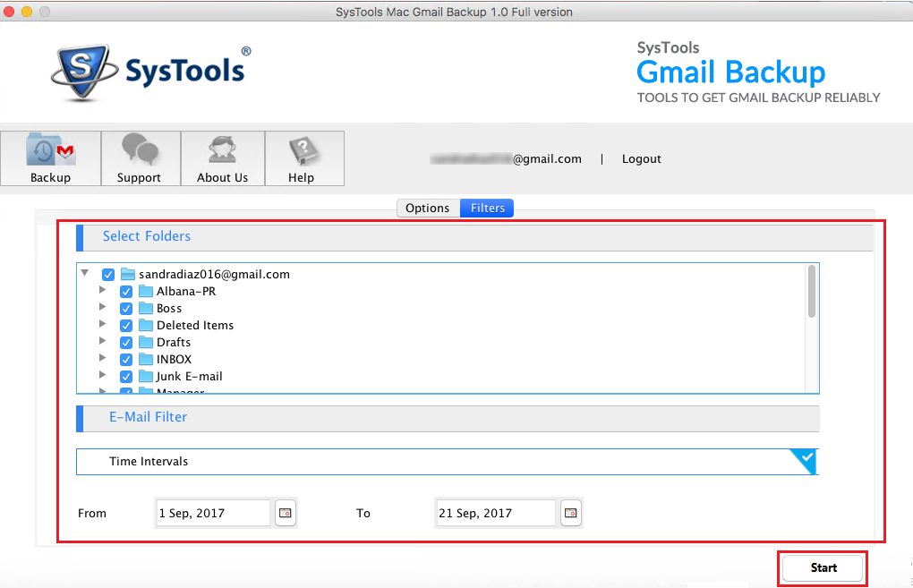Image resolution: width=913 pixels, height=588 pixels.
Task: Uncheck the Junk E-mail checkbox
Action: coord(126,376)
